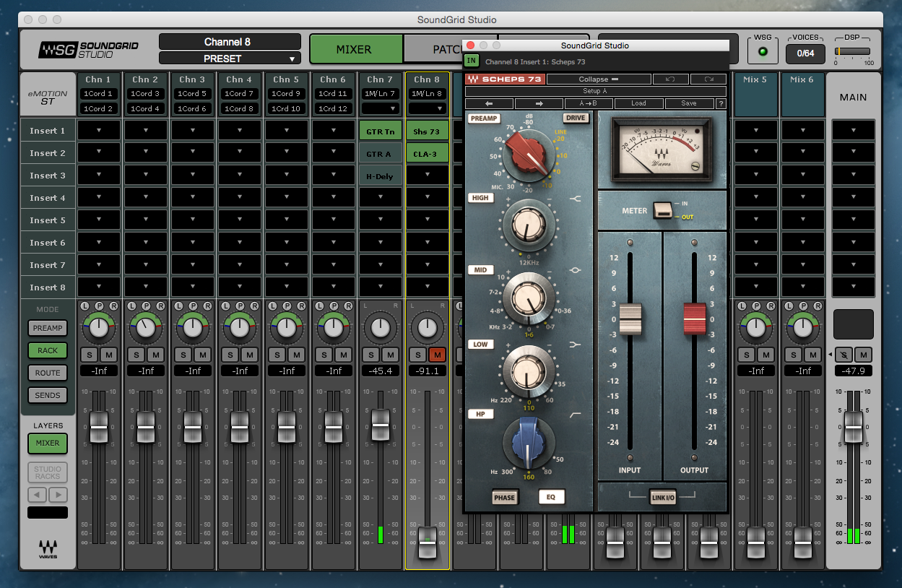Solo channel Chn 7
902x588 pixels.
371,355
